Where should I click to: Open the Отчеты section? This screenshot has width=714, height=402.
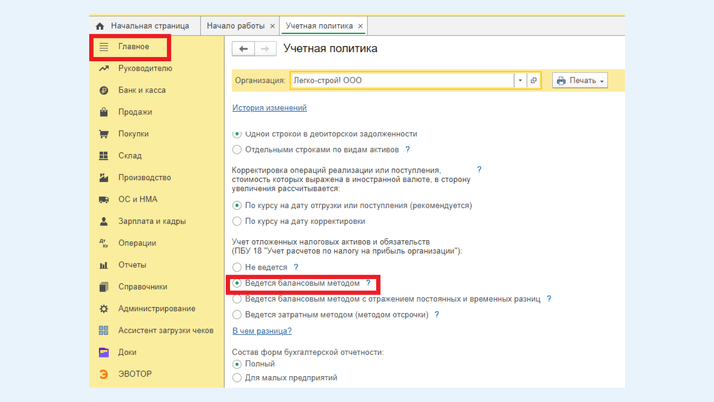[x=132, y=265]
